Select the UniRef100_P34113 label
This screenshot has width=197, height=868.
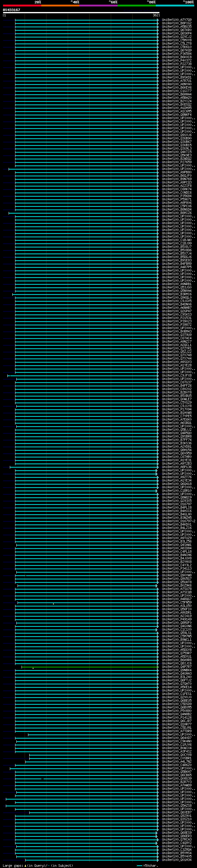tap(176, 568)
